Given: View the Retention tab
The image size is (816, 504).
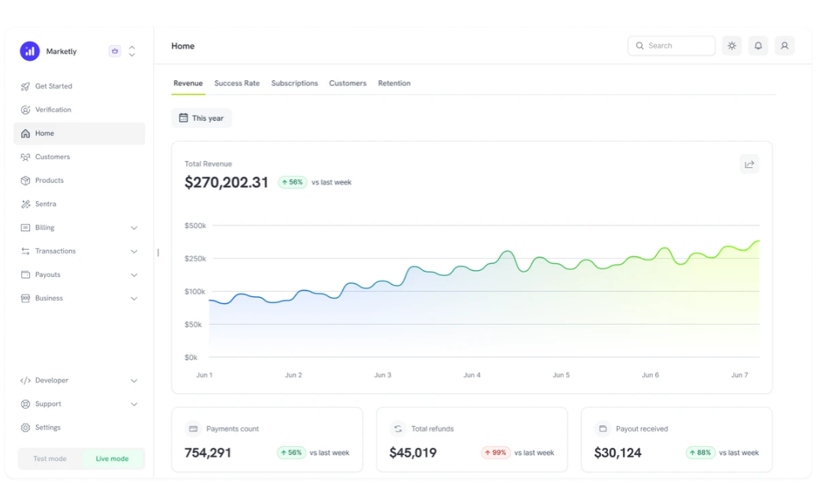Looking at the screenshot, I should 394,83.
